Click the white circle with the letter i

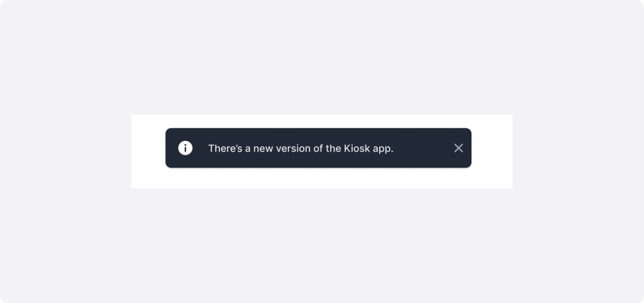point(185,148)
